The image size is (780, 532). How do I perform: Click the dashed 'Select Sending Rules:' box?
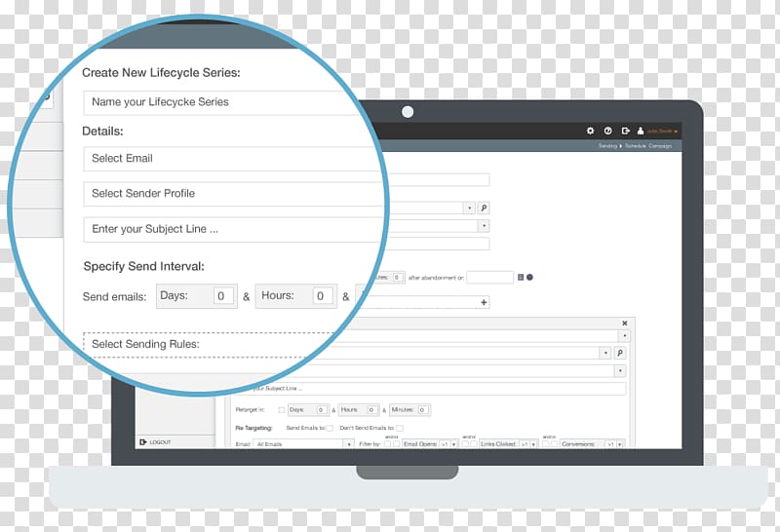209,345
